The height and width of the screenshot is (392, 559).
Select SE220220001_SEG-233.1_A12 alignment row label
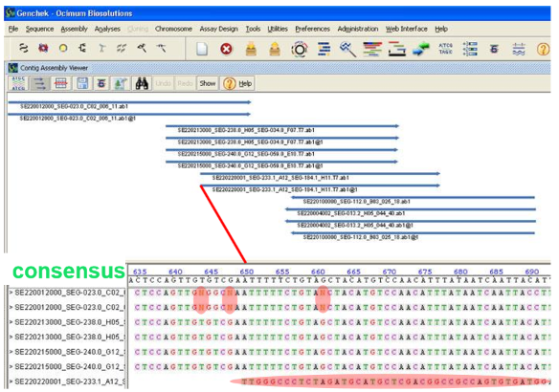click(x=68, y=381)
